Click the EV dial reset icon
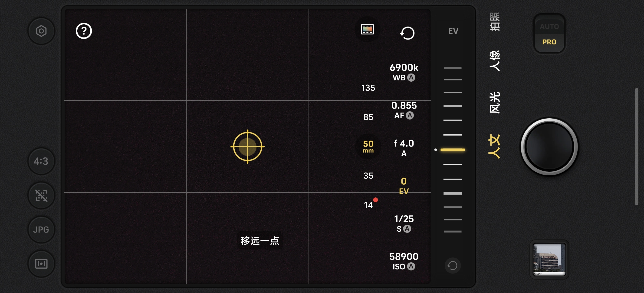This screenshot has width=644, height=293. (453, 266)
